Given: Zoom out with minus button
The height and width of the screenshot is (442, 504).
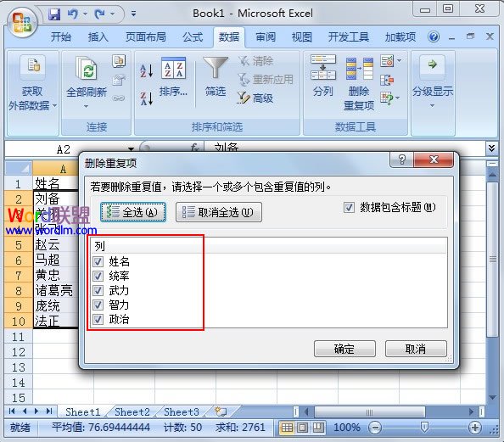Looking at the screenshot, I should (x=375, y=428).
